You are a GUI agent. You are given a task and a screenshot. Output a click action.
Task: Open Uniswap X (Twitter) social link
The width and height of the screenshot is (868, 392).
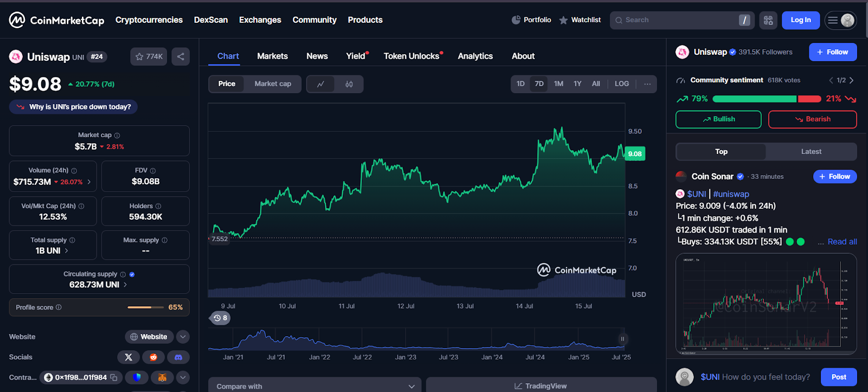(129, 357)
